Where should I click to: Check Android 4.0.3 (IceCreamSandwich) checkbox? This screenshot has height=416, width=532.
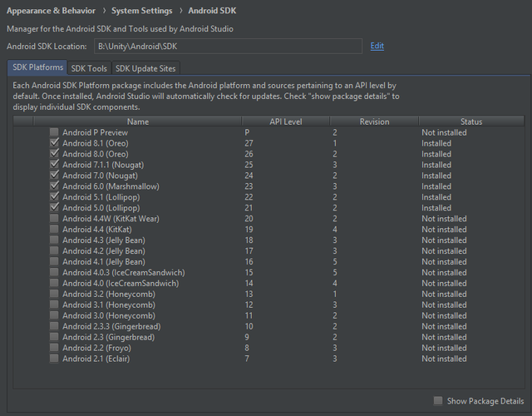point(54,272)
